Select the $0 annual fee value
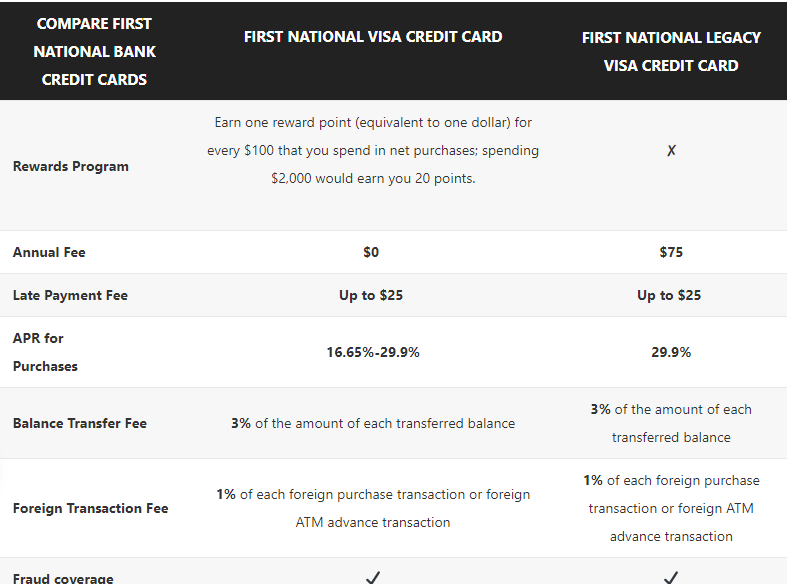790x584 pixels. point(371,252)
